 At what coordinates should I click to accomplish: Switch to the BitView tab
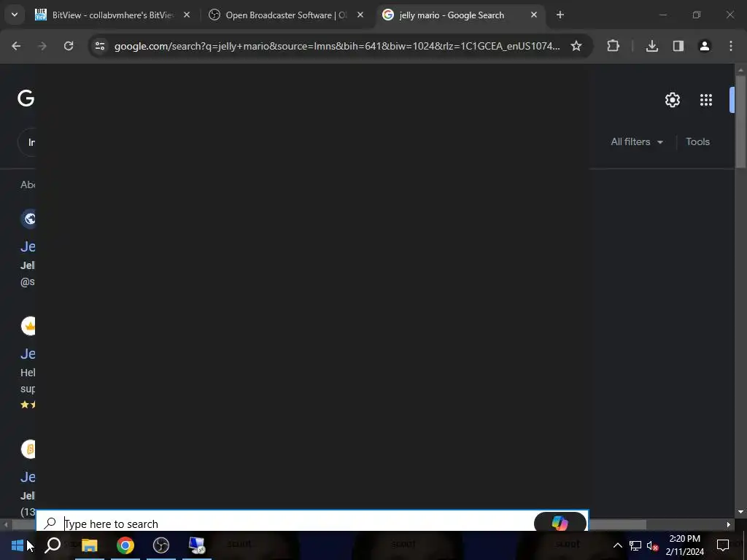112,15
